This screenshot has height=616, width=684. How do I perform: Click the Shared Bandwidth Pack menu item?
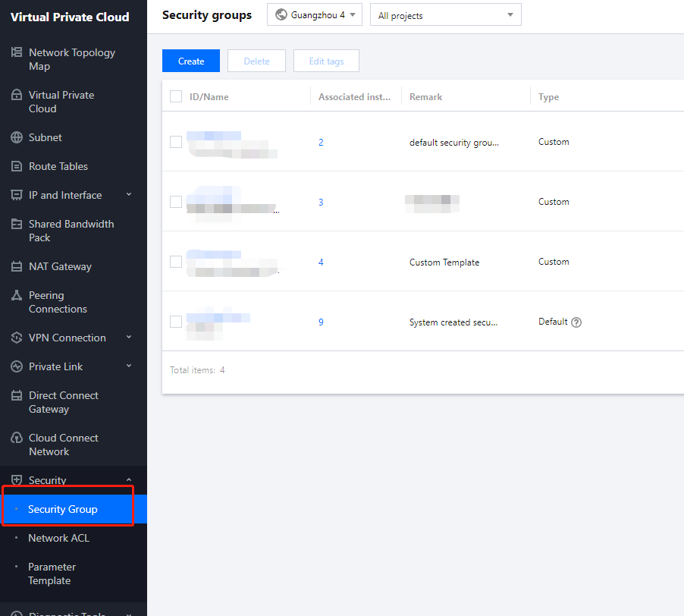pos(71,231)
